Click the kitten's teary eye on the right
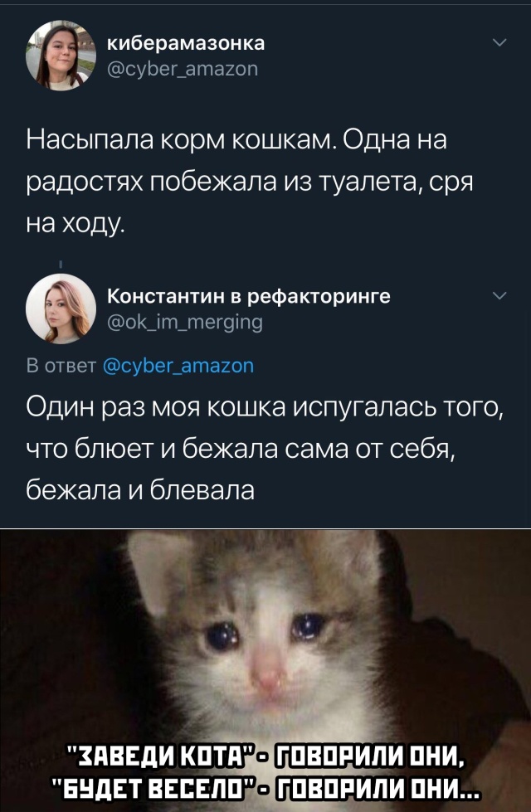531x812 pixels. 307,625
